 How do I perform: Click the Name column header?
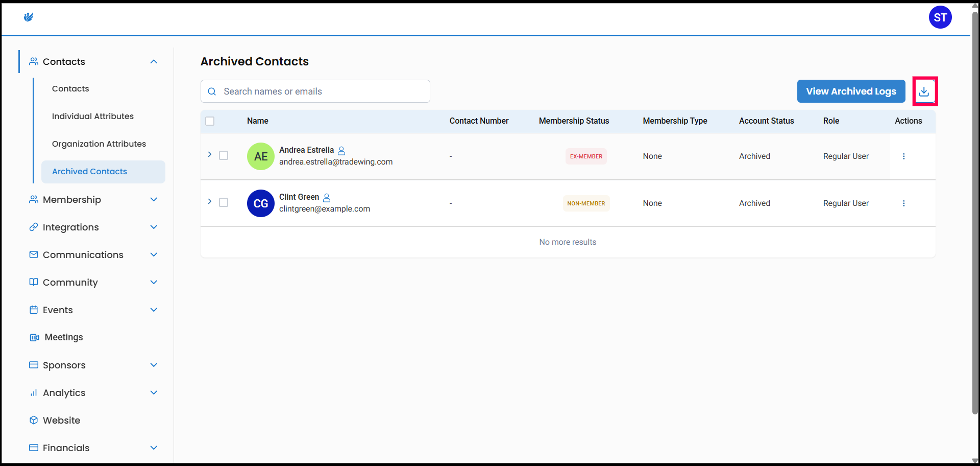[x=258, y=121]
